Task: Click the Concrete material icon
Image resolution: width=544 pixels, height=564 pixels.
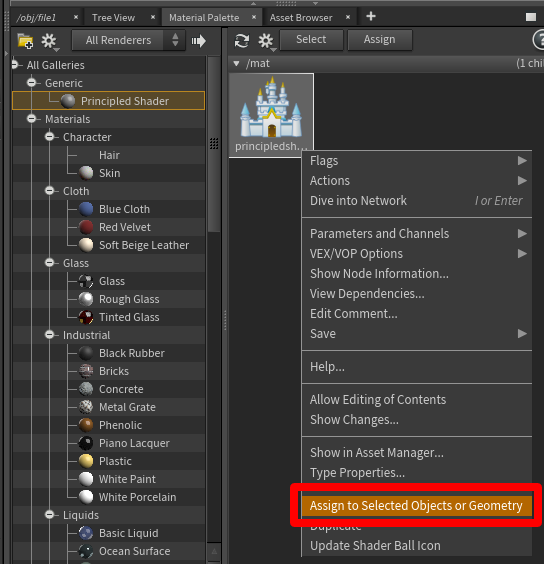Action: click(86, 389)
